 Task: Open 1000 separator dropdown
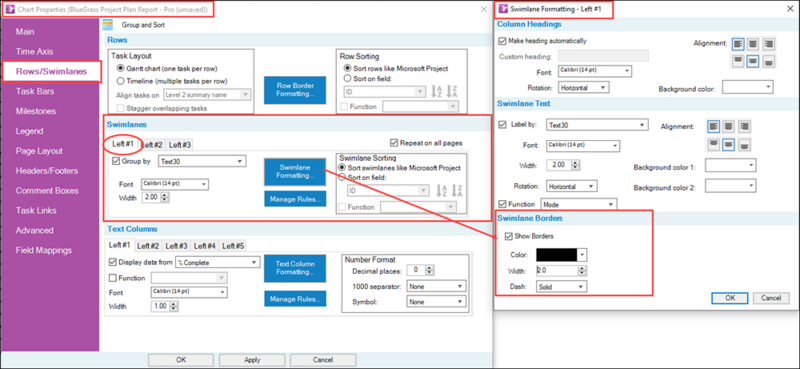pos(436,286)
